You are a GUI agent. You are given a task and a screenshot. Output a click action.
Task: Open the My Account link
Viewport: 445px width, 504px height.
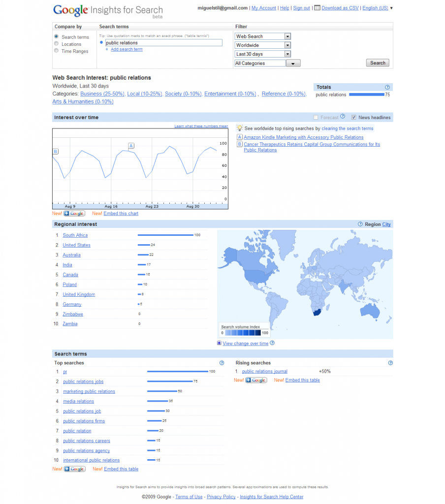264,8
